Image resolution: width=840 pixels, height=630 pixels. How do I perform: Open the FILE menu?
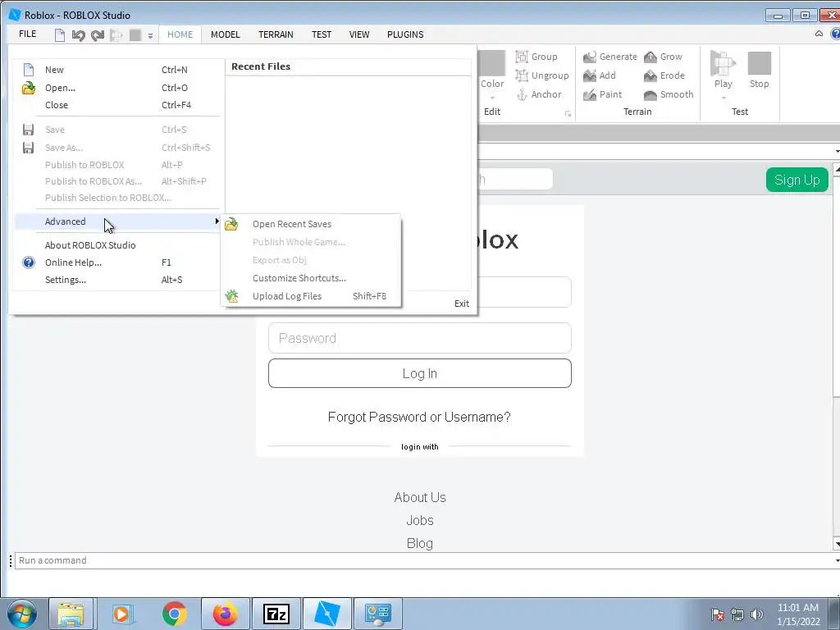[x=28, y=34]
